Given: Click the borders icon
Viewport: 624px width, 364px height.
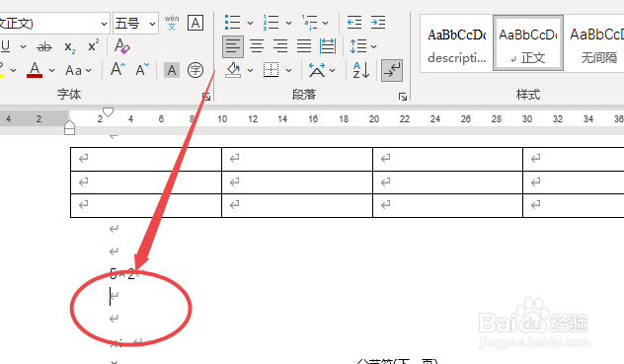Looking at the screenshot, I should point(271,70).
